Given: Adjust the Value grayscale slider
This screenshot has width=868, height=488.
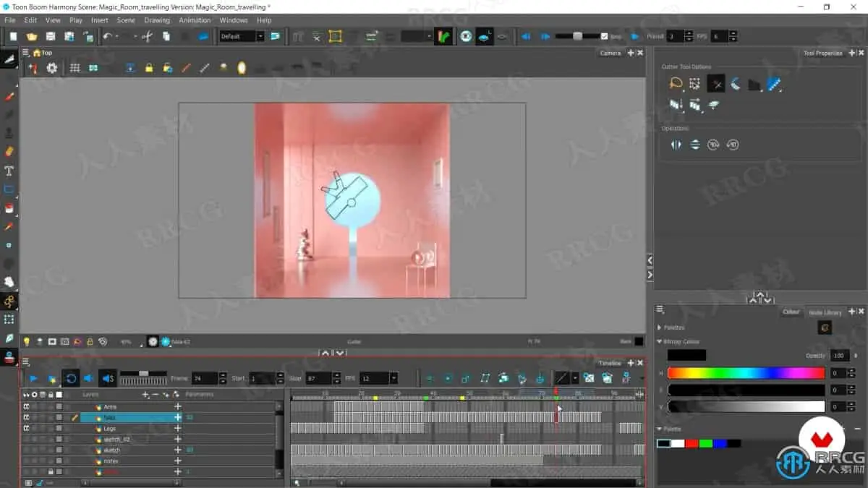Looking at the screenshot, I should 746,407.
